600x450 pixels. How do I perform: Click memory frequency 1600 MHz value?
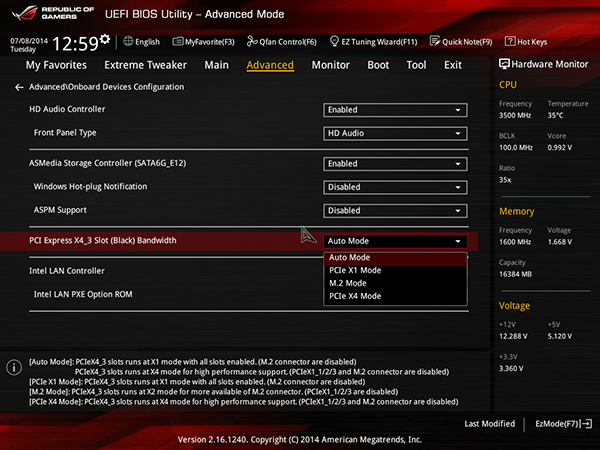click(x=515, y=242)
